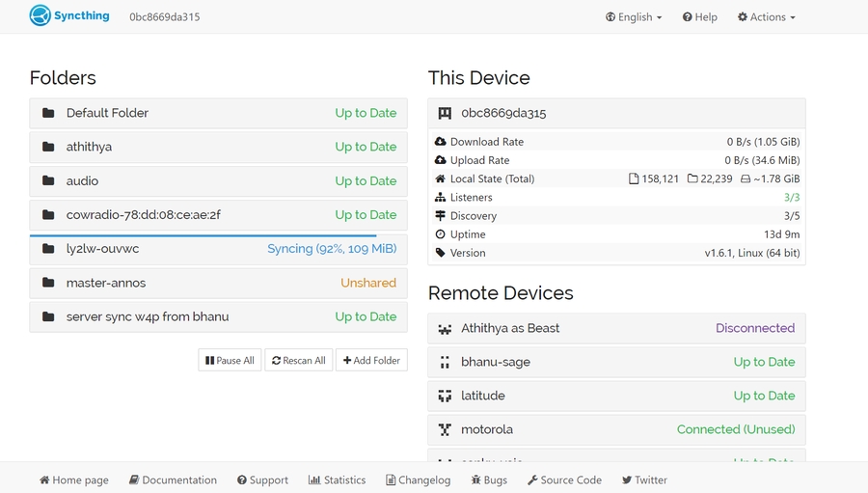
Task: Click the 3/5 Discovery status value
Action: 791,215
